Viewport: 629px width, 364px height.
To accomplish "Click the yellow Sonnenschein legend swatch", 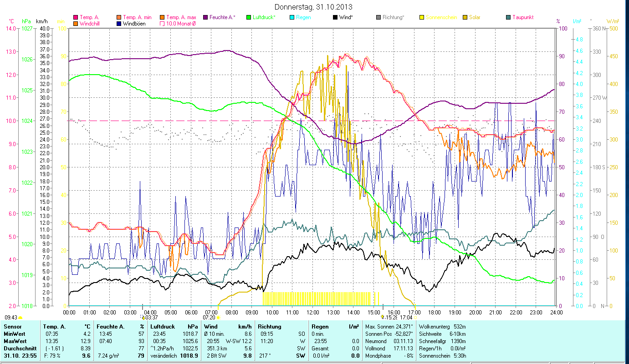I will pos(421,18).
